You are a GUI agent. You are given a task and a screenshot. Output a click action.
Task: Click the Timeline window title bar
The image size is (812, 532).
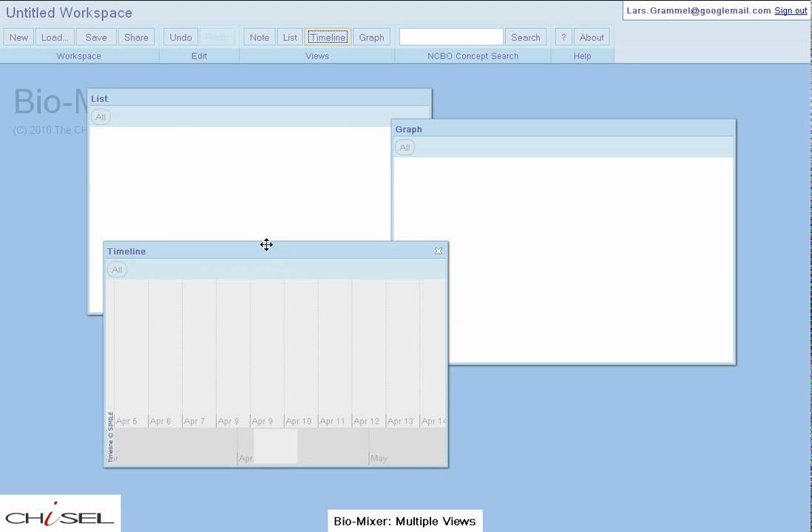(x=276, y=251)
